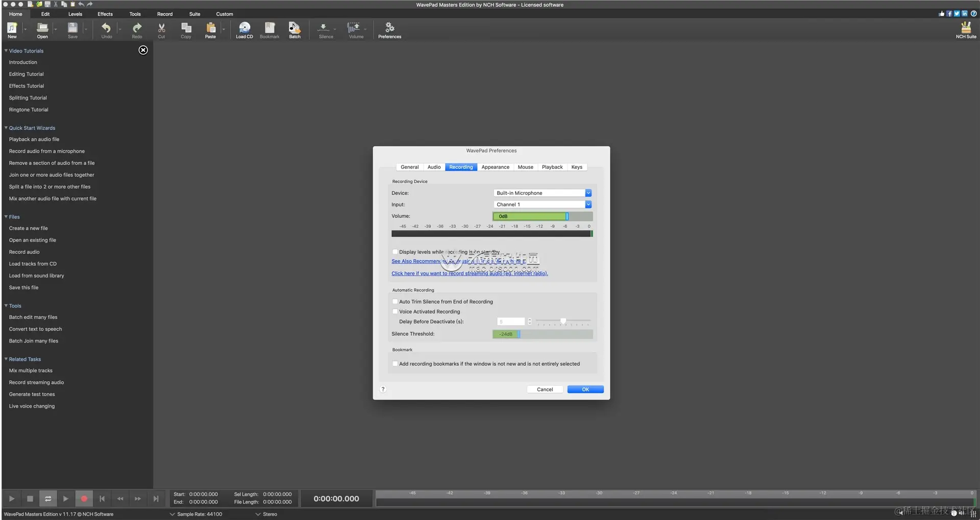Image resolution: width=980 pixels, height=520 pixels.
Task: Switch to the General preferences tab
Action: click(409, 167)
